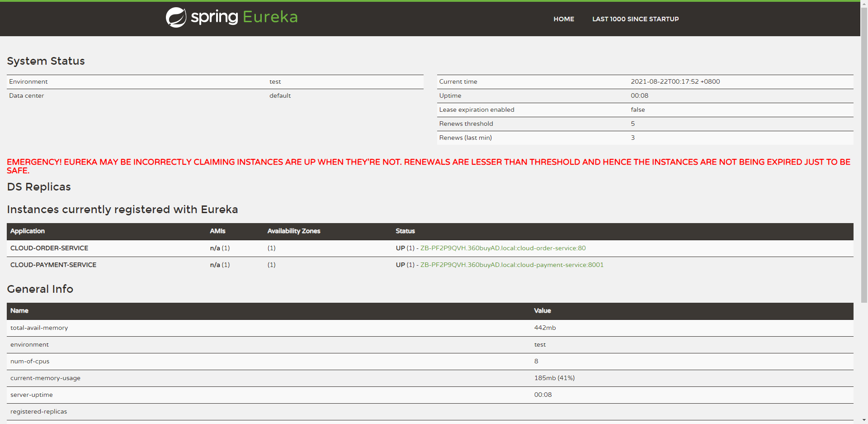Click the 'Uptime' label in System Status
Image resolution: width=868 pixels, height=424 pixels.
click(x=450, y=95)
